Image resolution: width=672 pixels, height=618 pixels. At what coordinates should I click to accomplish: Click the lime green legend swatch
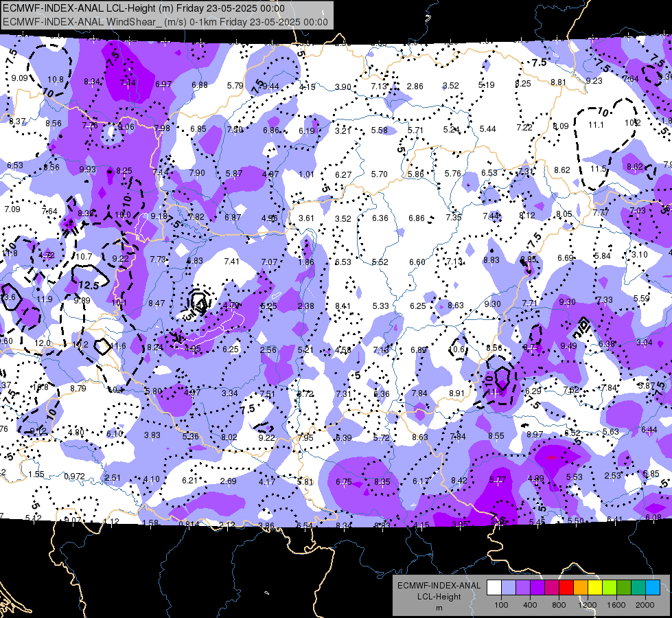click(610, 588)
